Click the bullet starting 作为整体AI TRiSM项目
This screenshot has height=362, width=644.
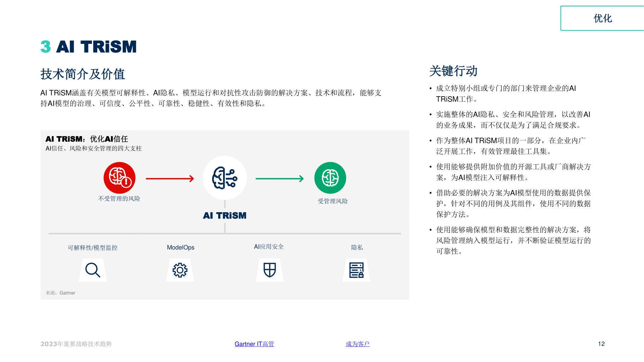coord(508,146)
